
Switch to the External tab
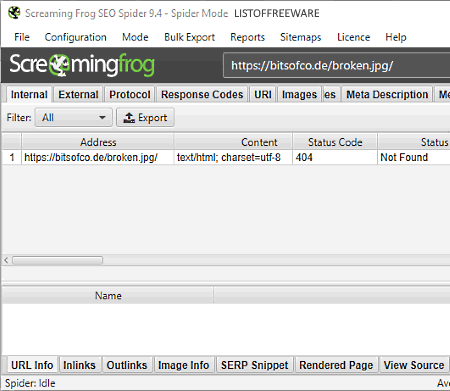tap(78, 95)
